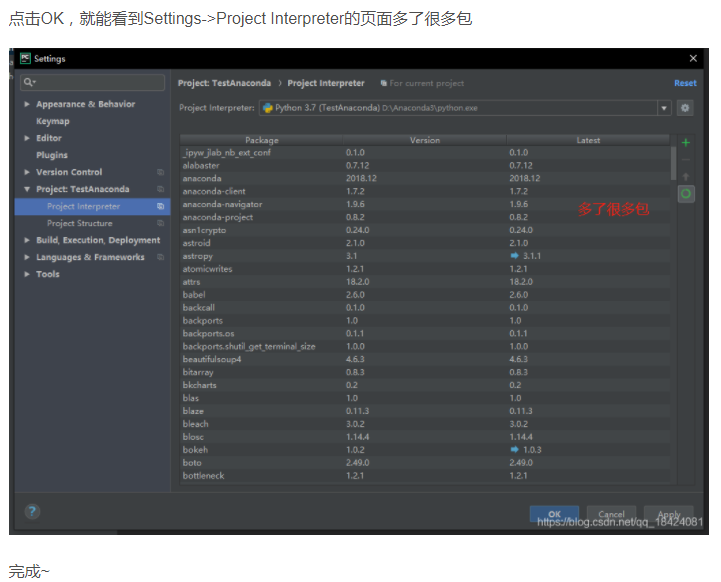Click inside the settings search field
This screenshot has width=721, height=582.
(x=92, y=82)
